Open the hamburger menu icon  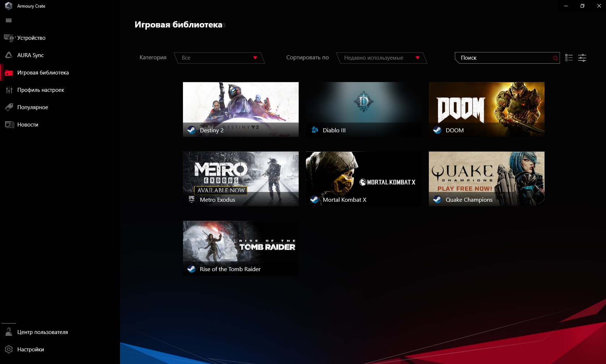point(9,21)
